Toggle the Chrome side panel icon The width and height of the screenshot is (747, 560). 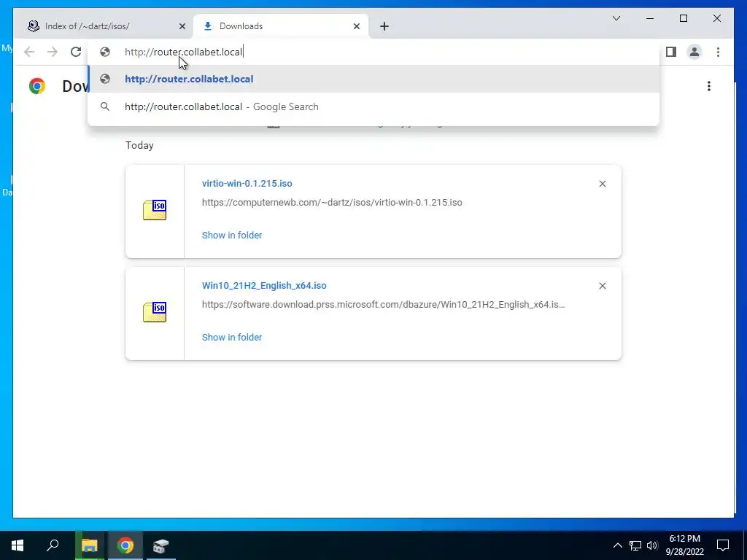click(671, 52)
